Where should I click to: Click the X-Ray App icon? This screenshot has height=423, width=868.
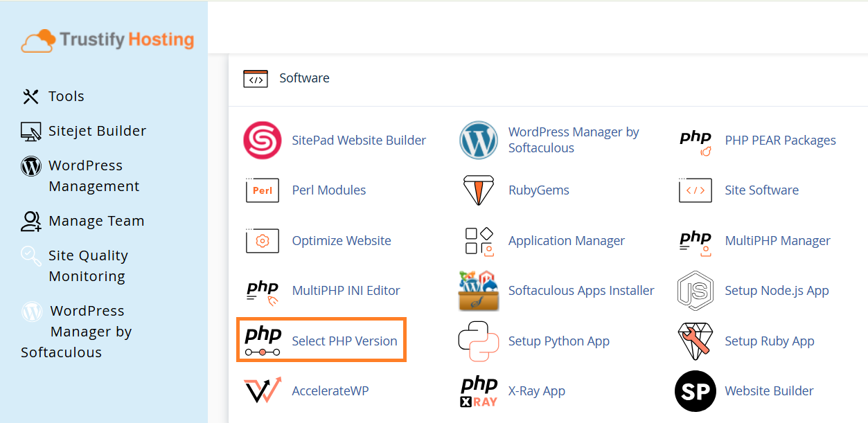click(x=479, y=391)
